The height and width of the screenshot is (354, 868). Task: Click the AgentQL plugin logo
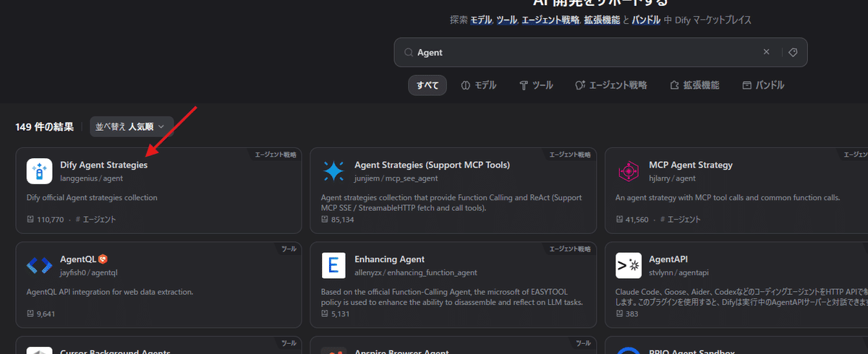pos(39,265)
